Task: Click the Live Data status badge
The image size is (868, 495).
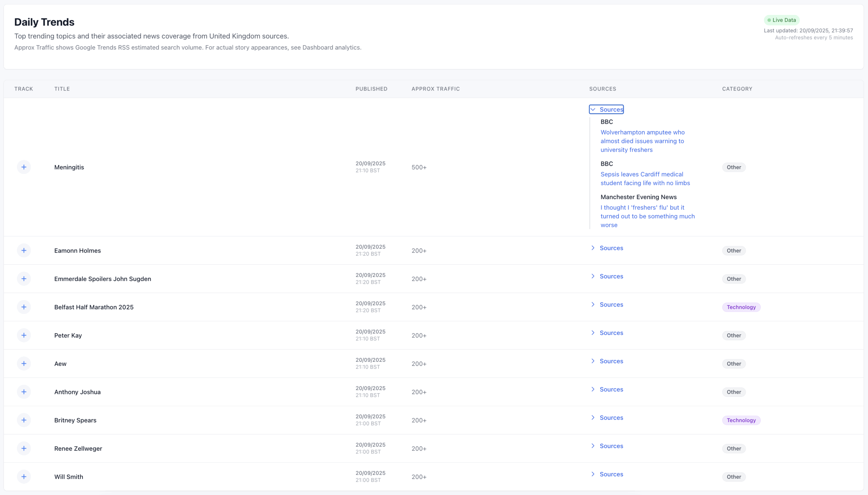Action: pyautogui.click(x=781, y=20)
